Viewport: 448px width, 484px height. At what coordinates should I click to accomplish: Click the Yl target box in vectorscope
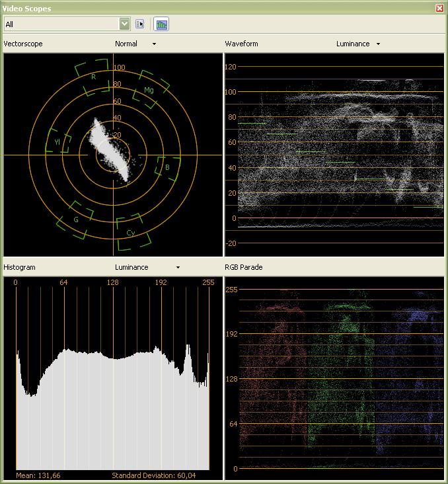click(58, 141)
